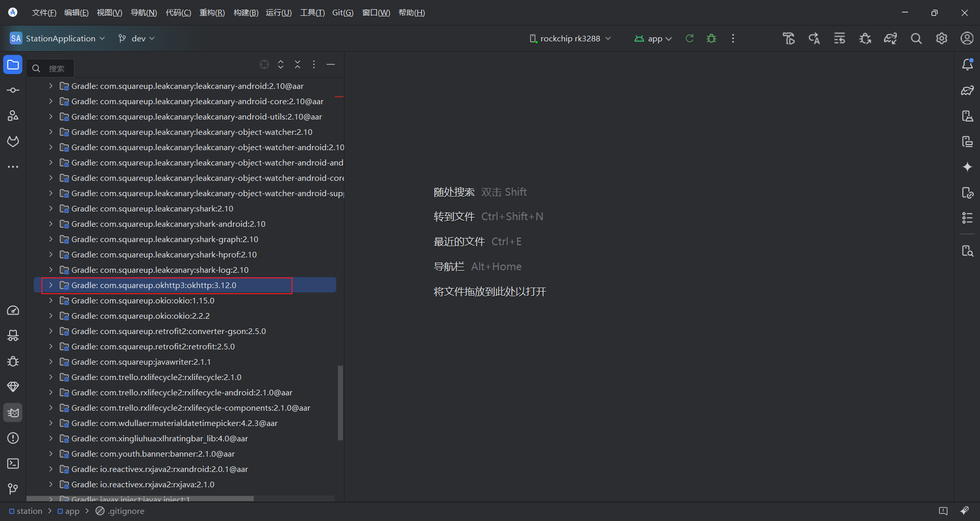This screenshot has height=521, width=980.
Task: Open the Project tool window folder icon
Action: (x=13, y=65)
